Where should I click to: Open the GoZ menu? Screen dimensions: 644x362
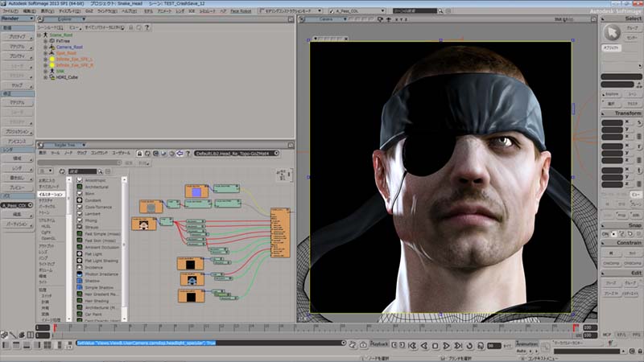[x=89, y=11]
